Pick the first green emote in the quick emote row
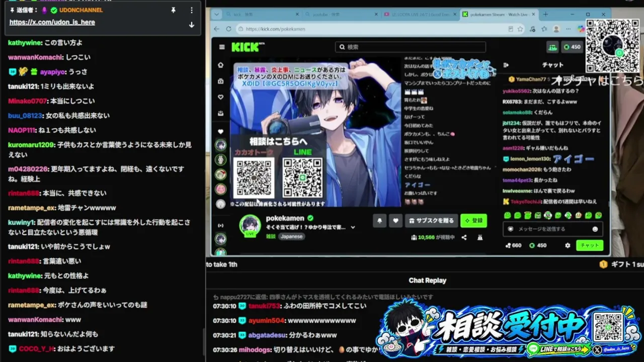Image resolution: width=644 pixels, height=362 pixels. click(x=508, y=215)
